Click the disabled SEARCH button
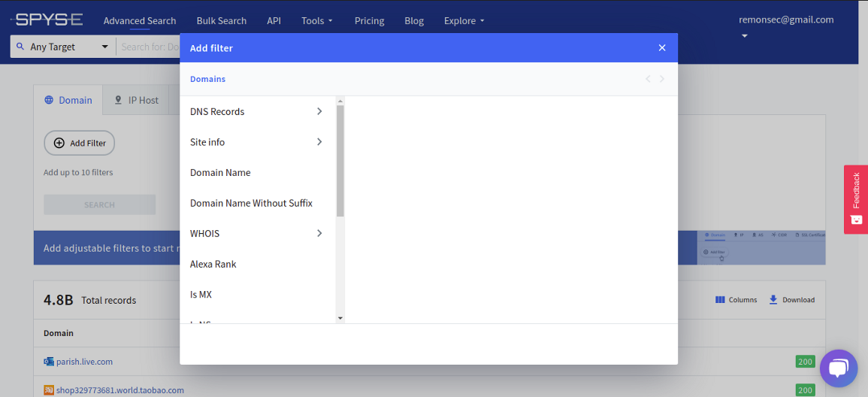Image resolution: width=868 pixels, height=397 pixels. pos(100,205)
